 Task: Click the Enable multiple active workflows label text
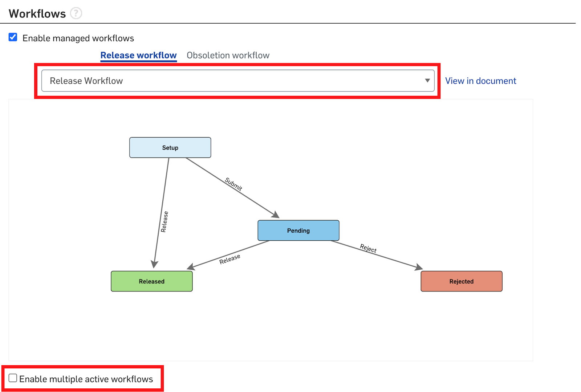click(x=86, y=379)
